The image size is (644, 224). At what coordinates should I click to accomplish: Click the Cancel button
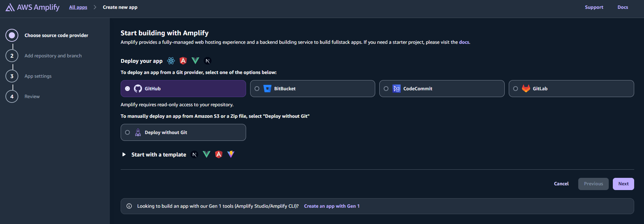pos(561,184)
